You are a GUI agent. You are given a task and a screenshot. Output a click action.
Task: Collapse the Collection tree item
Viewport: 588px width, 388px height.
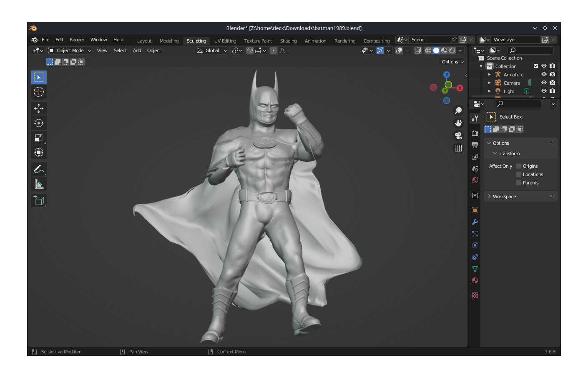[481, 66]
